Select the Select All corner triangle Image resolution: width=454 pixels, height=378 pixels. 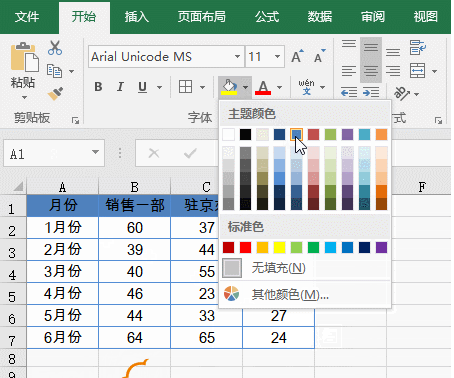tap(19, 186)
